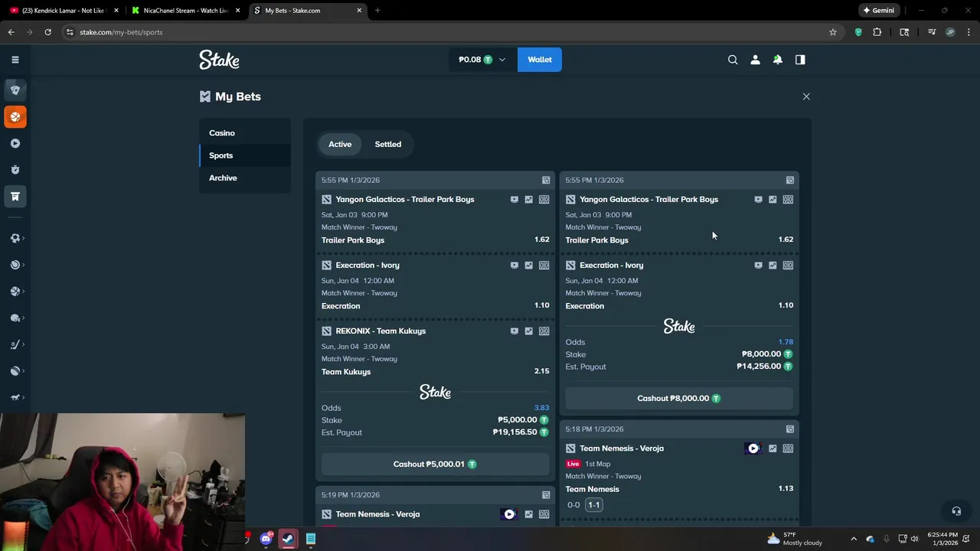Image resolution: width=980 pixels, height=551 pixels.
Task: Open stats icon for Execration - Ivory in 3.83 odds bet
Action: coord(528,266)
